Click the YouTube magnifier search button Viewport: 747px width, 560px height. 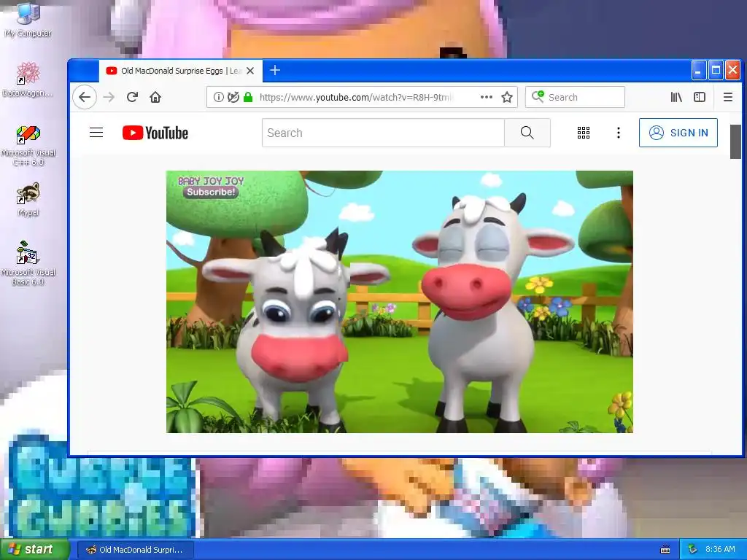pyautogui.click(x=527, y=133)
